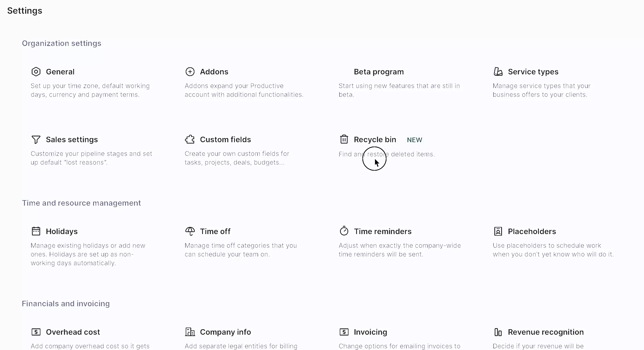Click 'Create your own custom fields' description
Viewport: 644px width, 350px height.
237,158
